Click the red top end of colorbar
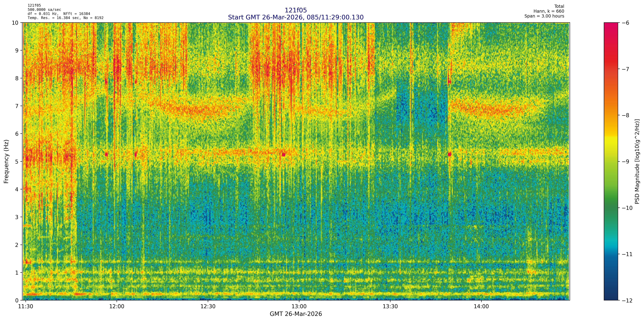This screenshot has height=321, width=644. 611,25
